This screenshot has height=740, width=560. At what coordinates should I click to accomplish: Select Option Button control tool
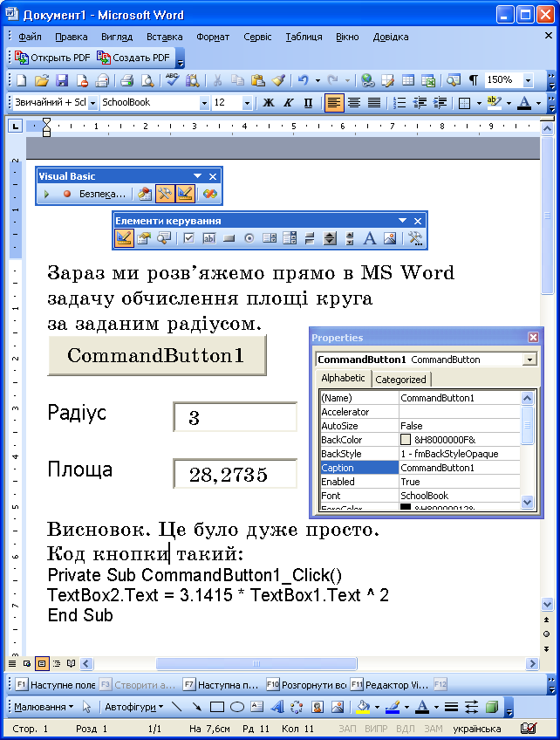coord(249,238)
